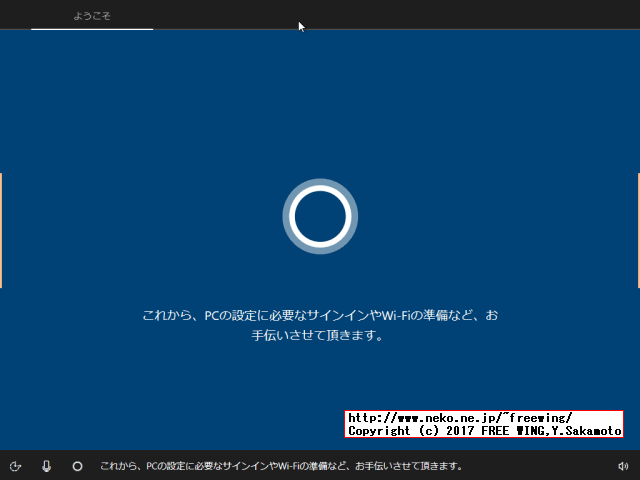The image size is (640, 480).
Task: Toggle the microphone icon
Action: click(x=47, y=466)
